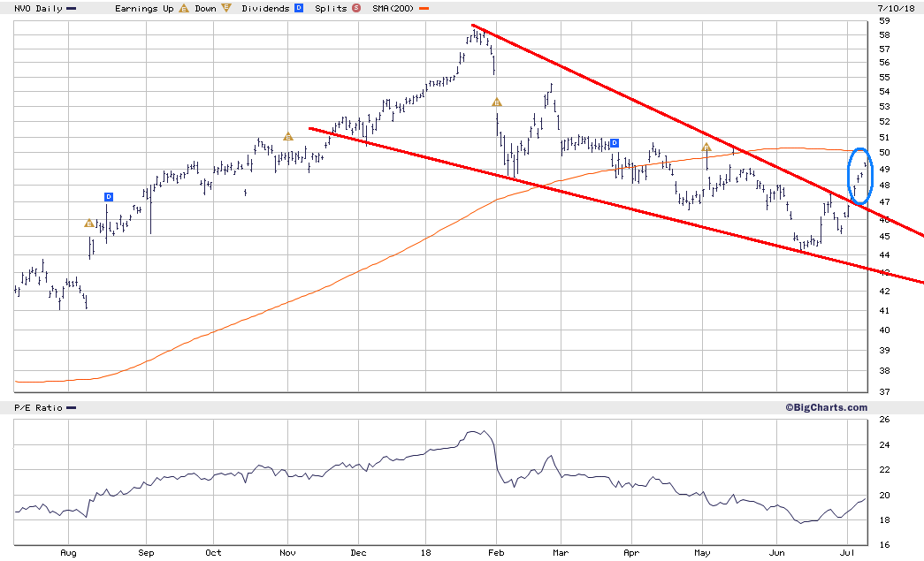This screenshot has width=924, height=561.
Task: Click the Aug month axis label
Action: pyautogui.click(x=68, y=553)
